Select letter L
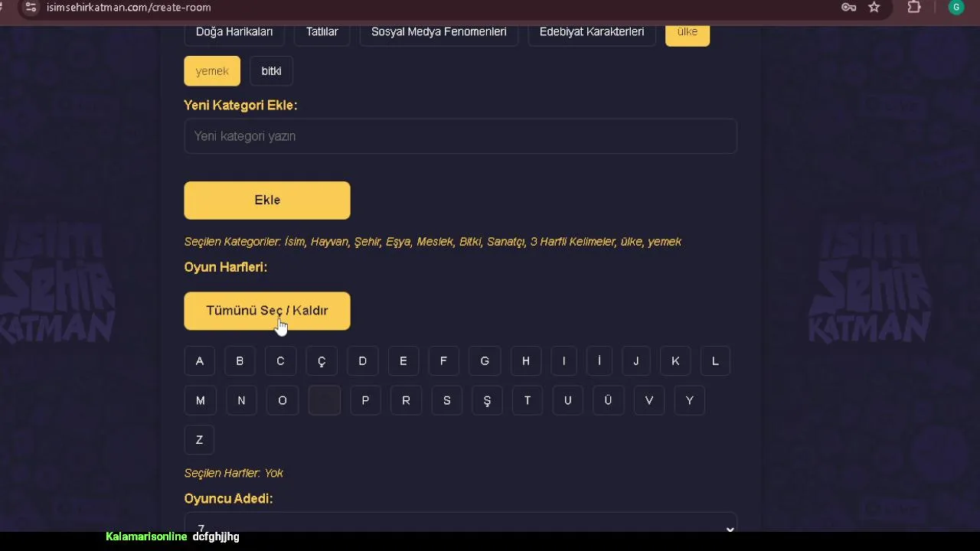The image size is (980, 551). [715, 361]
